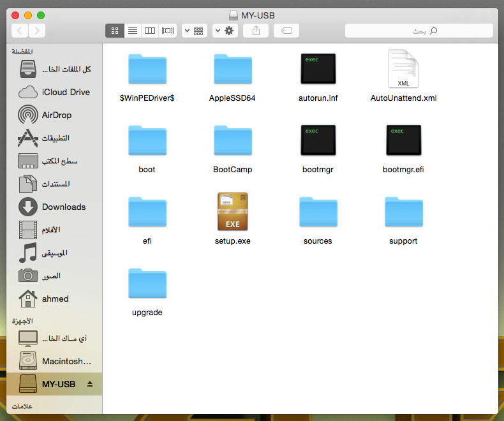The image size is (504, 421).
Task: Select the upgrade folder
Action: [147, 283]
